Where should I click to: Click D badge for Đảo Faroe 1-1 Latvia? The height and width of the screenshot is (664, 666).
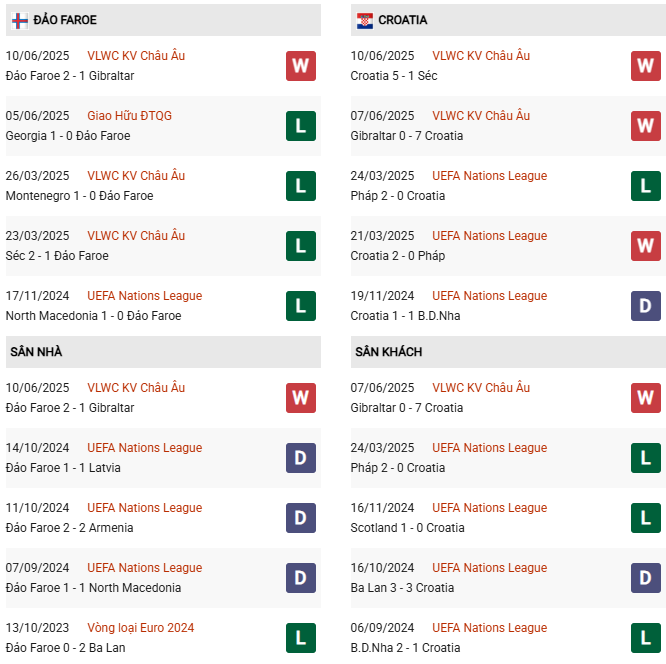(300, 458)
